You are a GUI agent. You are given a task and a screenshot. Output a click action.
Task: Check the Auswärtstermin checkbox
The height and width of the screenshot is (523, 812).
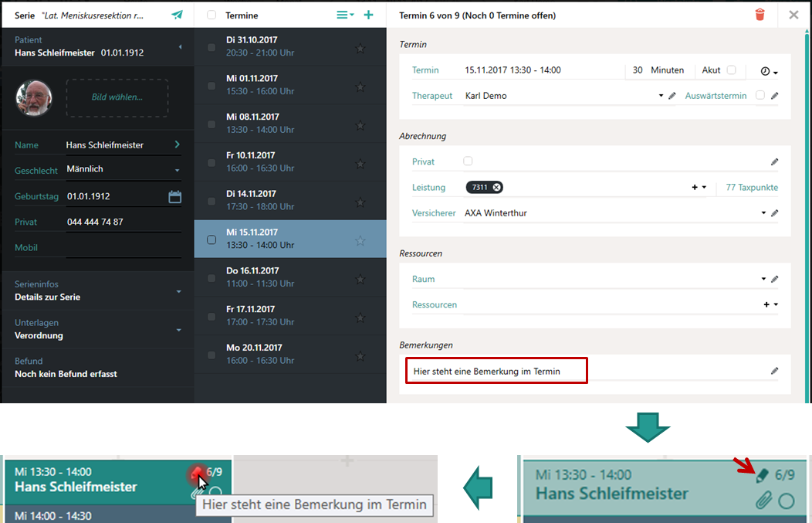(760, 96)
